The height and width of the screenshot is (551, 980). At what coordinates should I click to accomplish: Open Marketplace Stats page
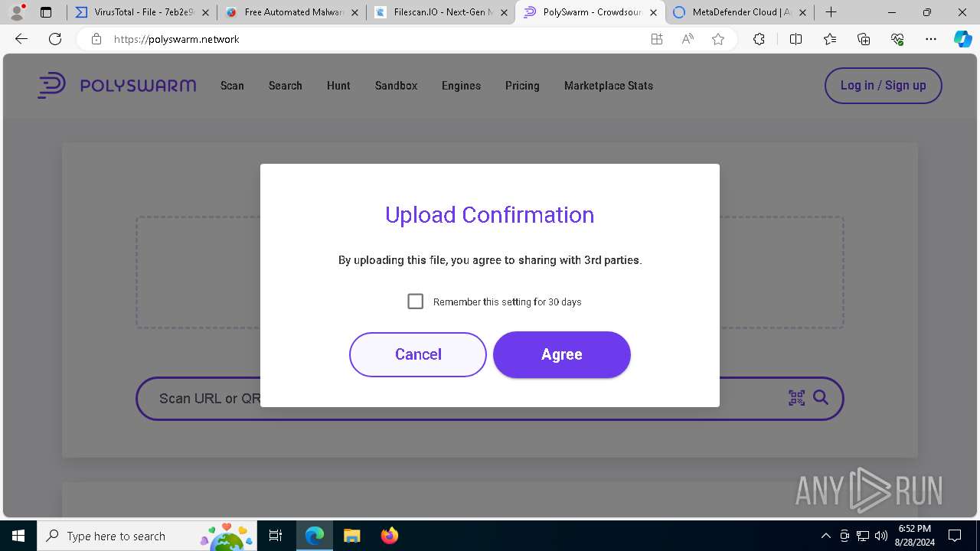click(x=609, y=86)
